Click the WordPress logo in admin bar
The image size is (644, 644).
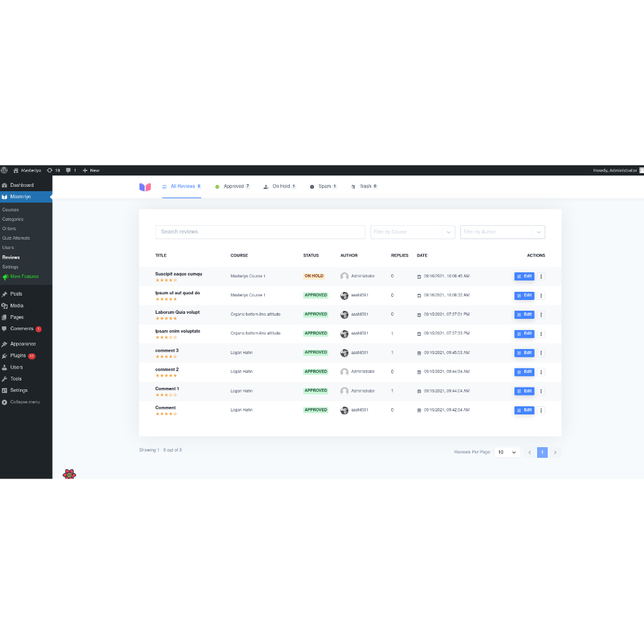click(x=4, y=170)
